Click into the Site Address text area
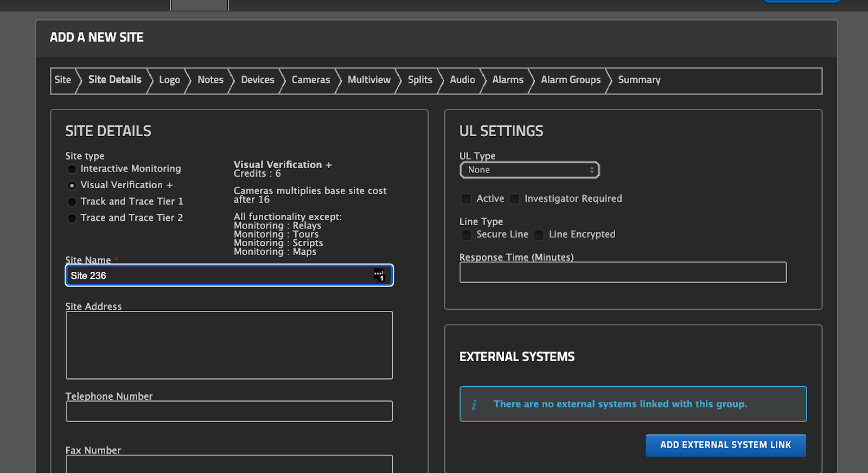Screen dimensions: 868x473 tap(229, 345)
